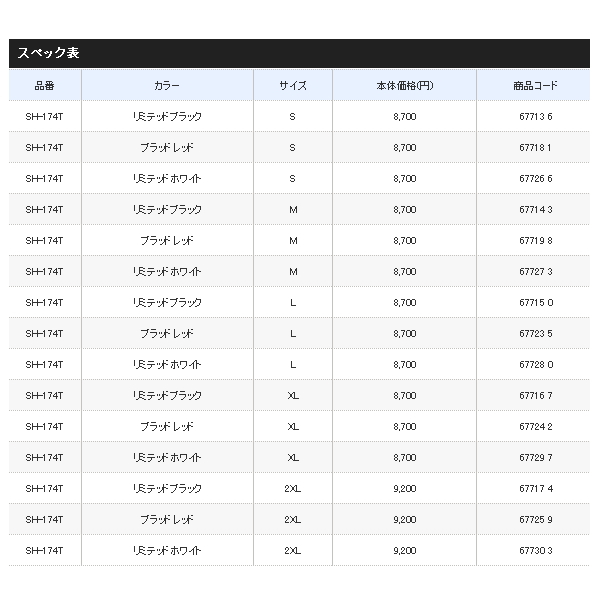Click the スペック表 title bar

(299, 53)
